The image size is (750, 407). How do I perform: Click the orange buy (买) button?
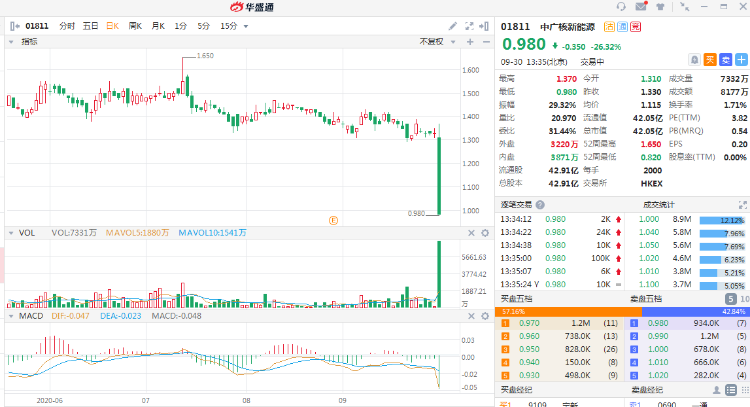tap(710, 60)
